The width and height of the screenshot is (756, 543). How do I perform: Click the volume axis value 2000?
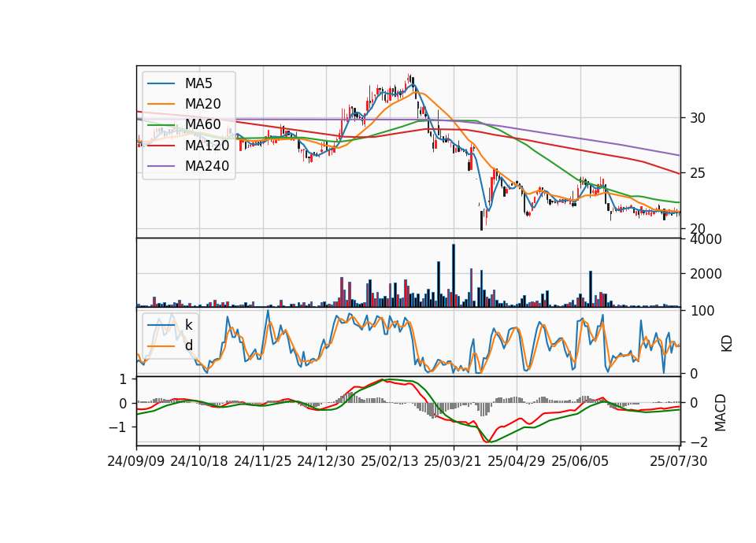click(706, 274)
